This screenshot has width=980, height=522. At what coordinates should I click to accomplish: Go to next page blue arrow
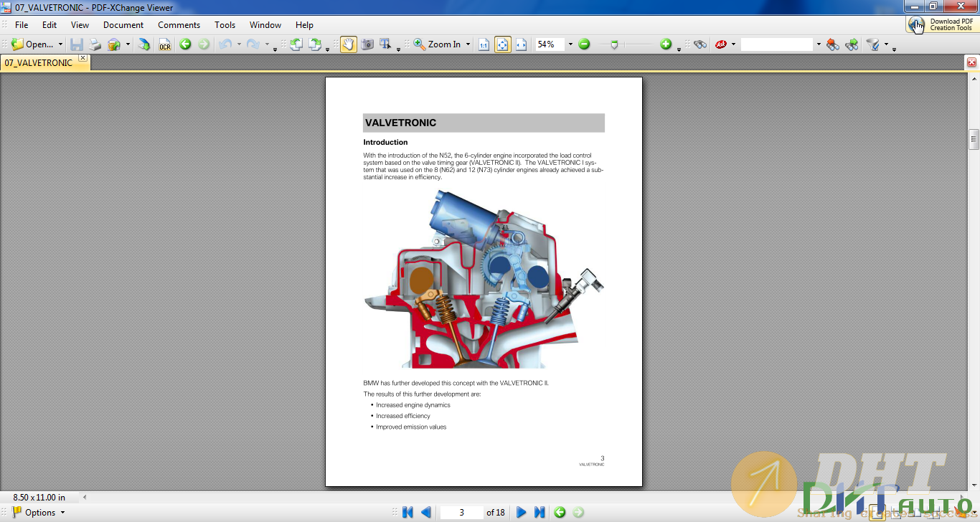point(522,512)
